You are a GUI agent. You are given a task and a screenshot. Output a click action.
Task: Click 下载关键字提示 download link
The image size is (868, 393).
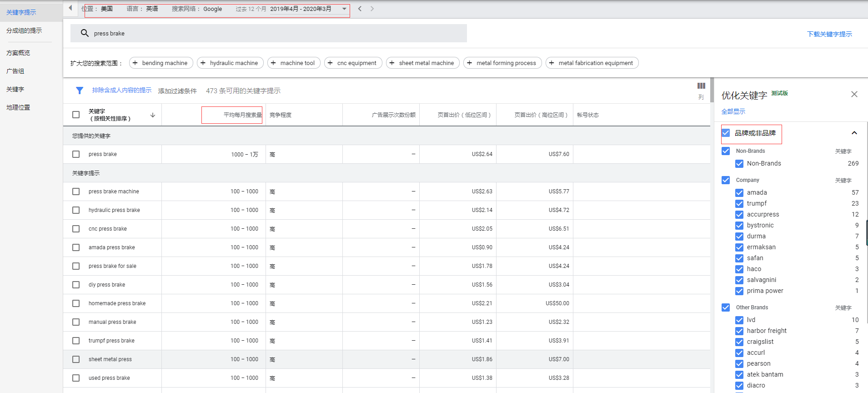point(829,34)
